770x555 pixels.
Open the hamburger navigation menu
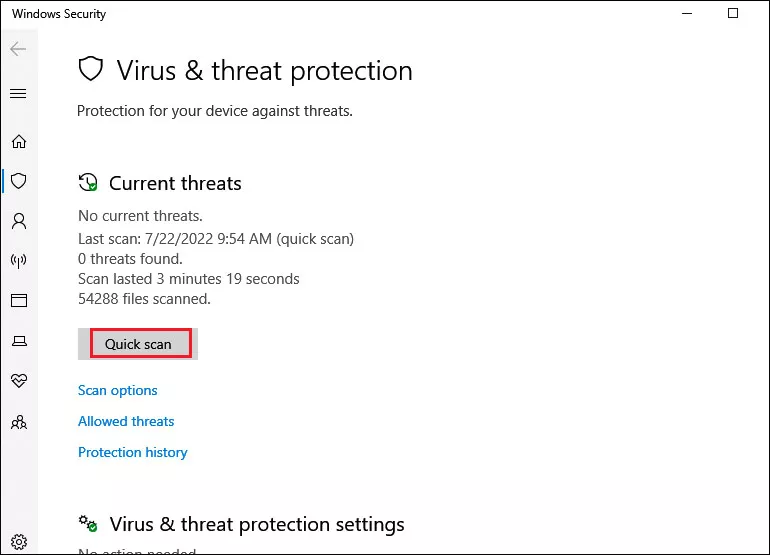(18, 93)
